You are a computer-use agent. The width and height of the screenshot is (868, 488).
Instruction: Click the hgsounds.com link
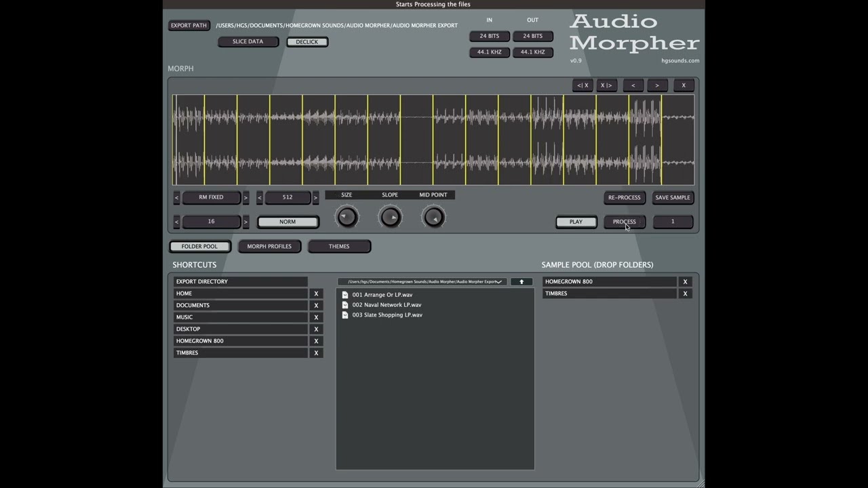680,61
